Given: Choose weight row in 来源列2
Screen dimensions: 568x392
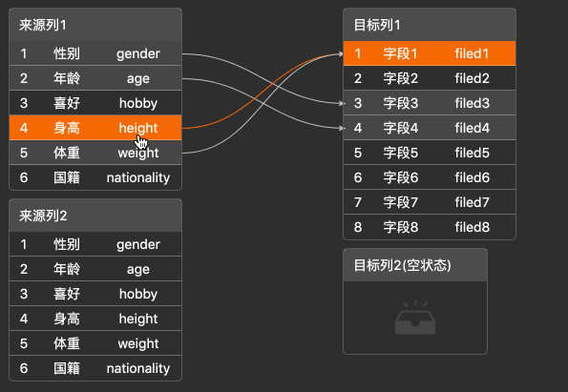Looking at the screenshot, I should 95,343.
